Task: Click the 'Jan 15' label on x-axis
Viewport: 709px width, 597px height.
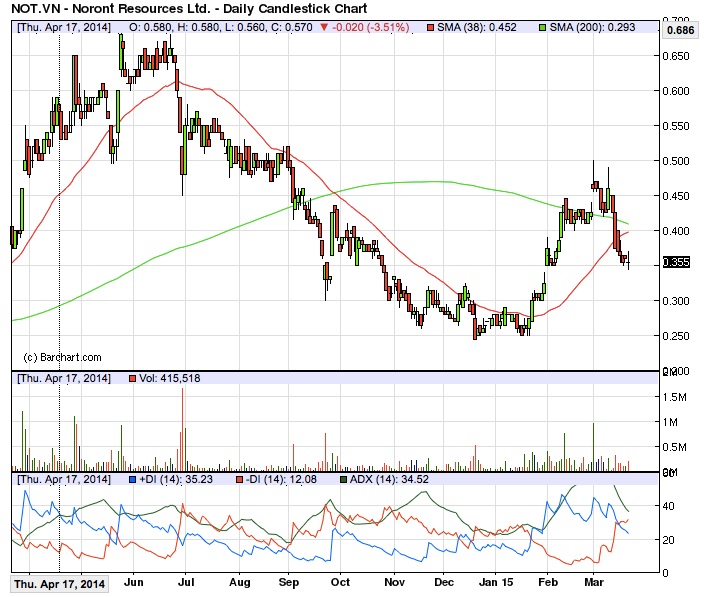Action: tap(496, 582)
